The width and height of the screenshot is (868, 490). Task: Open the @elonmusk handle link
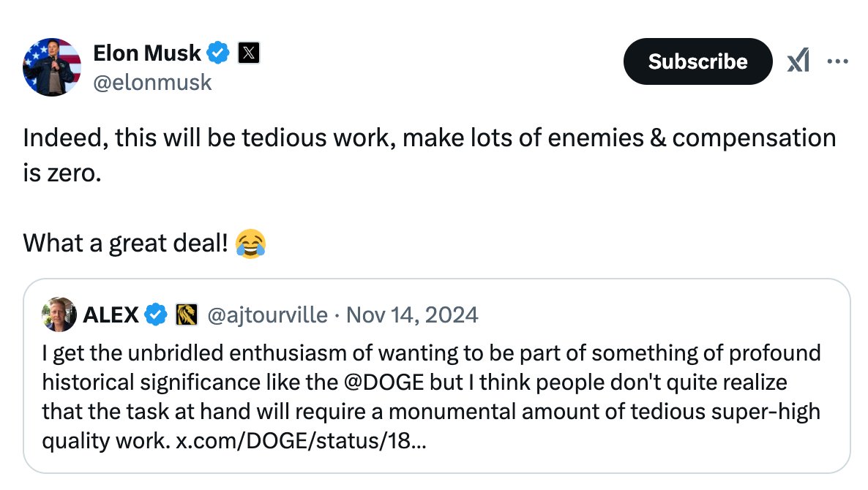[152, 83]
